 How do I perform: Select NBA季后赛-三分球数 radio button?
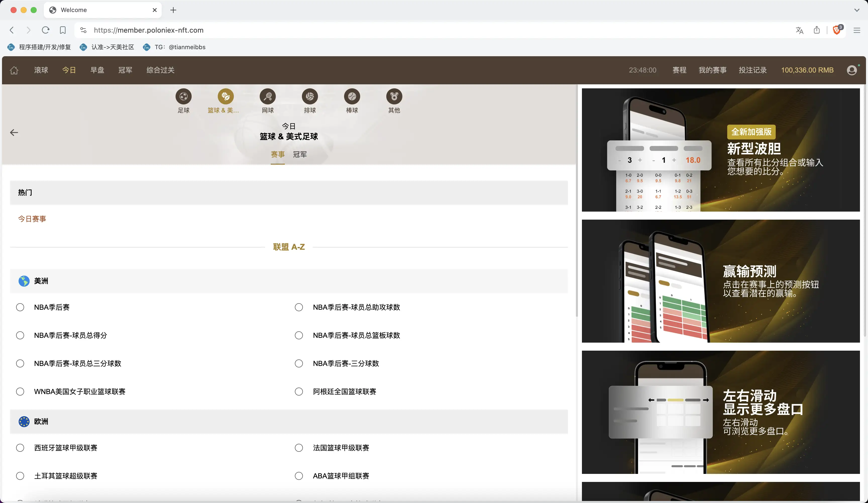coord(299,363)
